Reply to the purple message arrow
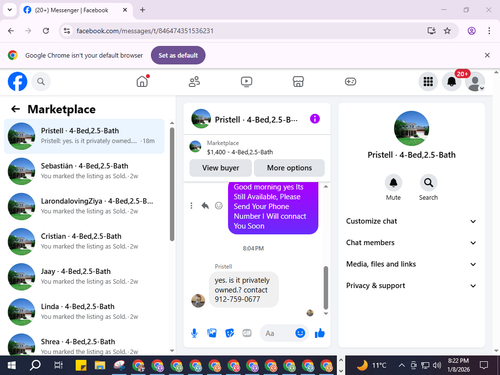 tap(205, 206)
